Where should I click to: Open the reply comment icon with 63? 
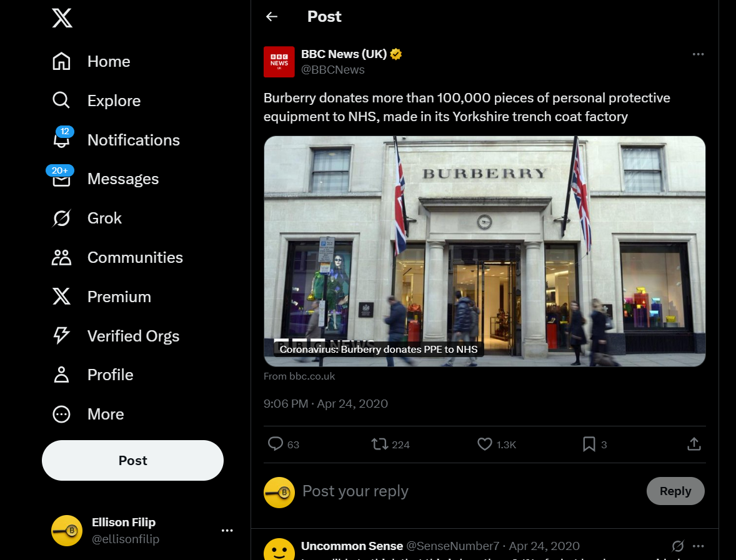(276, 444)
